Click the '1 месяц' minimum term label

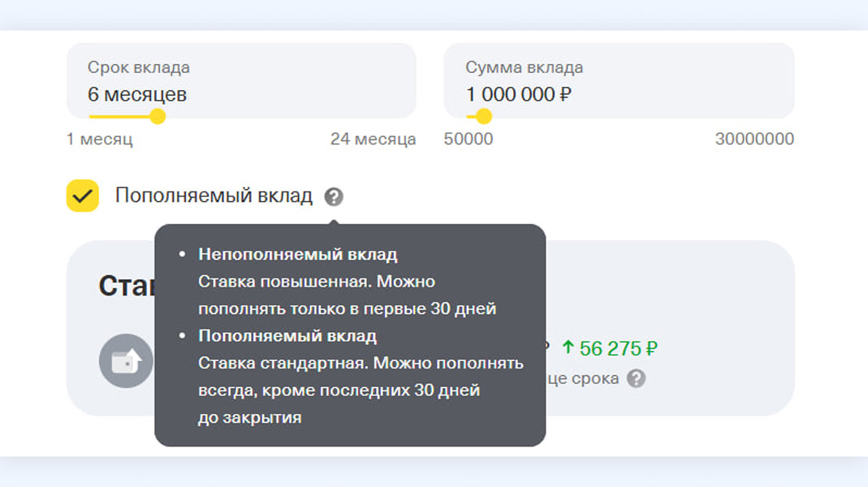pyautogui.click(x=99, y=139)
